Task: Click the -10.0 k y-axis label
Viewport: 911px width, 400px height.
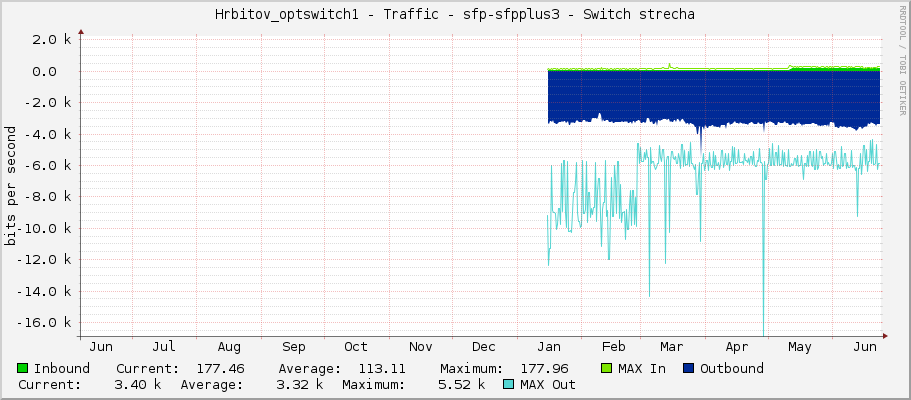Action: click(x=45, y=228)
